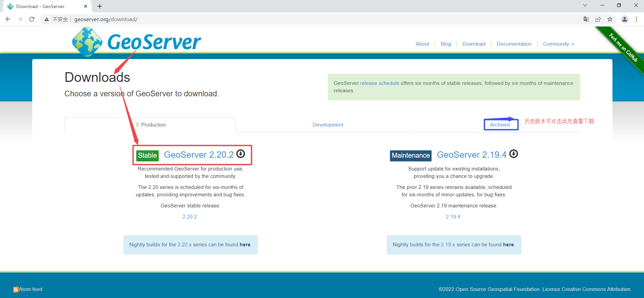
Task: Open the release schedule link
Action: 380,83
